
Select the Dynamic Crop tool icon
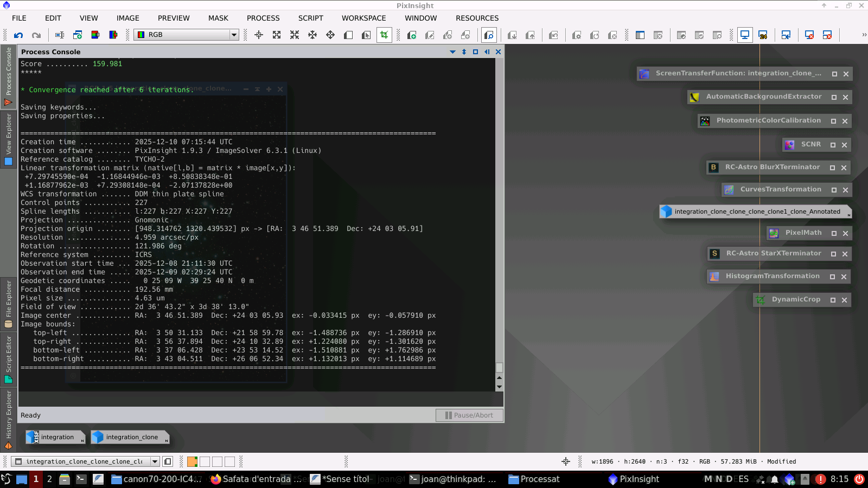coord(384,35)
